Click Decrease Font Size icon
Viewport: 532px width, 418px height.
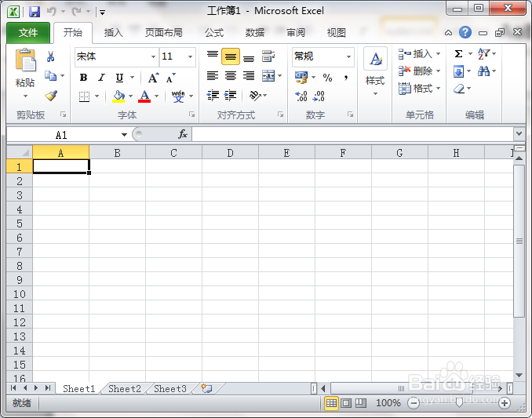pyautogui.click(x=170, y=78)
